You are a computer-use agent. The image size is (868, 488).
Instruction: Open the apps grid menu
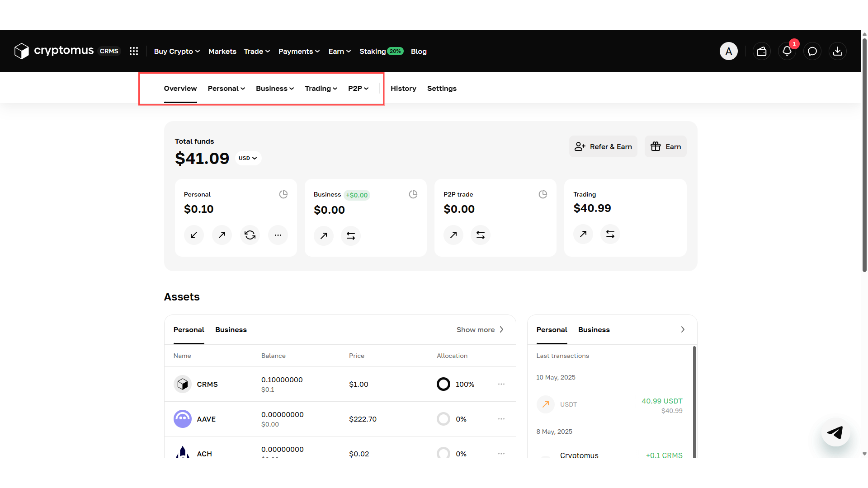click(x=134, y=51)
